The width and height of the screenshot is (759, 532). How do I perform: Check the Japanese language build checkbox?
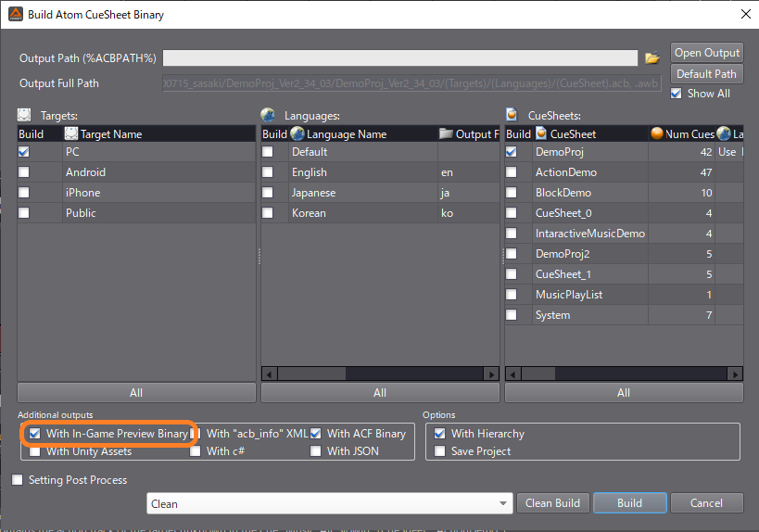click(268, 193)
